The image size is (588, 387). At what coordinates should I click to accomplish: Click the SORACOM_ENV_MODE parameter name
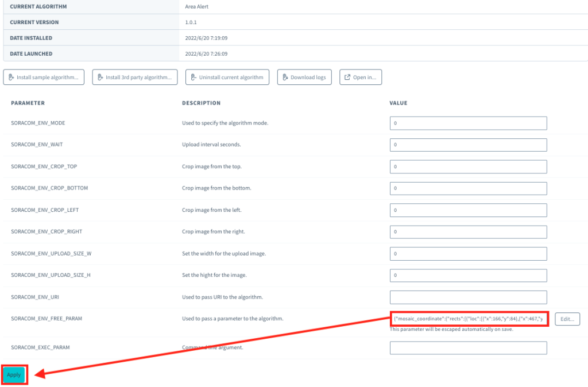(38, 123)
